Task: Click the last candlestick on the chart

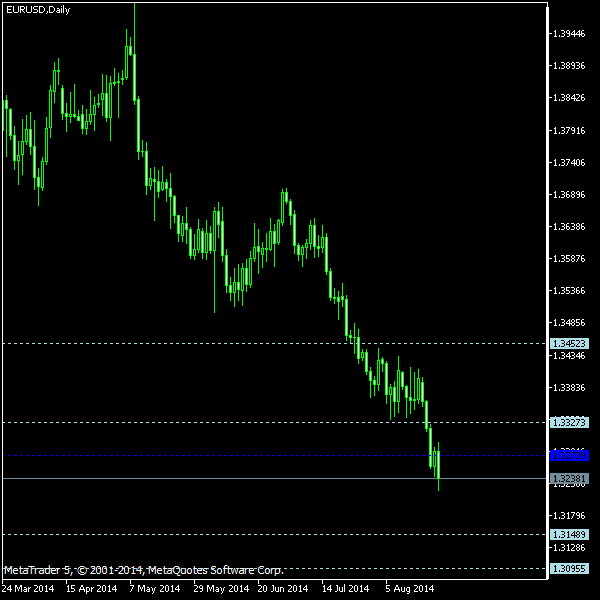Action: coord(439,465)
